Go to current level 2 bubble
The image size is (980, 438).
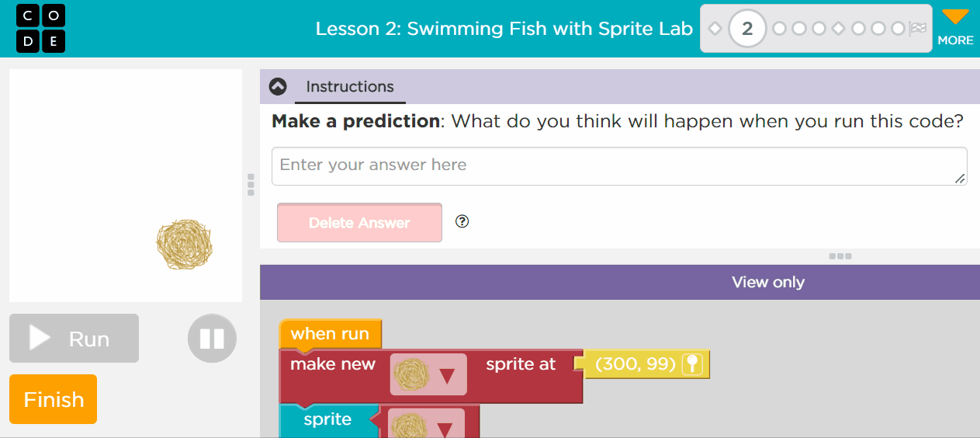tap(747, 29)
